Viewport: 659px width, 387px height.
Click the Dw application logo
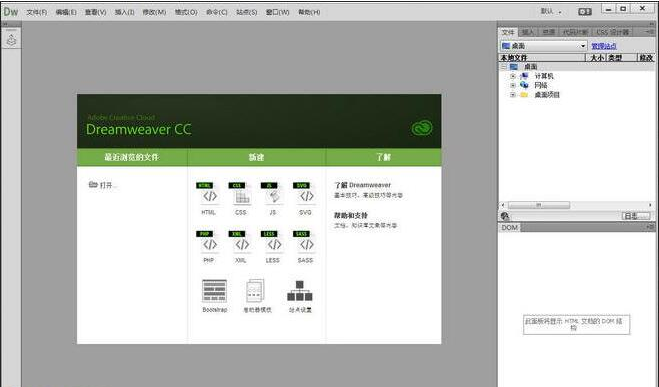[x=11, y=11]
